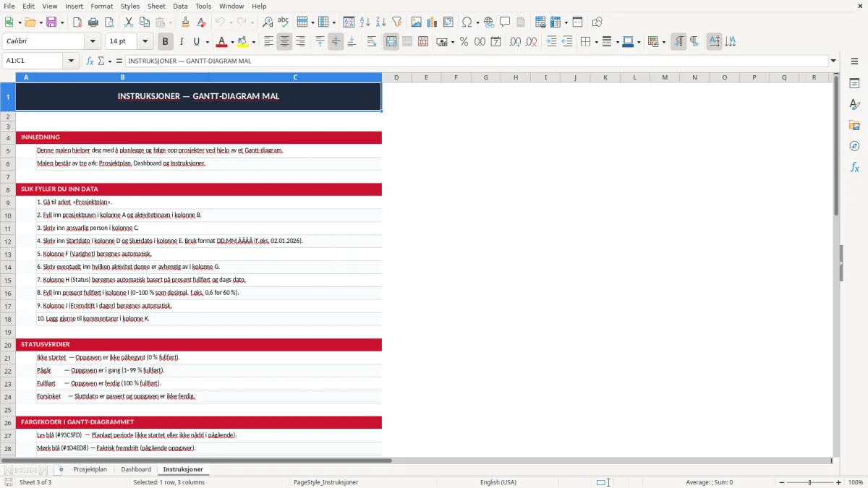Align text left
Image resolution: width=868 pixels, height=488 pixels.
[x=269, y=42]
